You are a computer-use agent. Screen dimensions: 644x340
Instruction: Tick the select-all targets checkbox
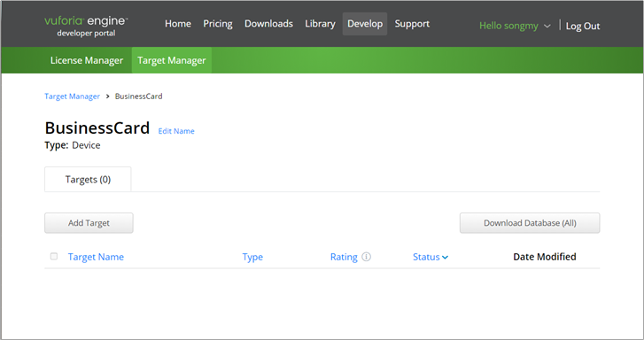coord(54,256)
